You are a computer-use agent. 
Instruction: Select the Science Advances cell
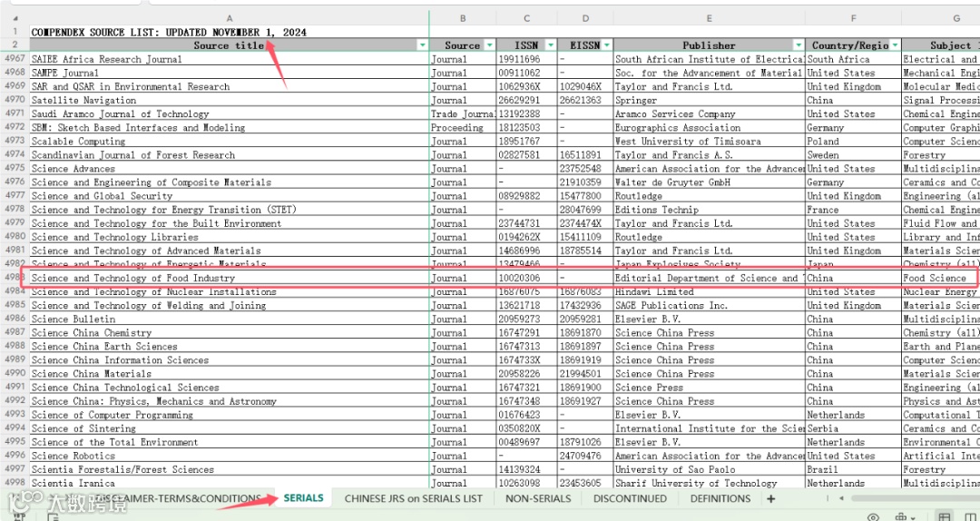click(230, 169)
